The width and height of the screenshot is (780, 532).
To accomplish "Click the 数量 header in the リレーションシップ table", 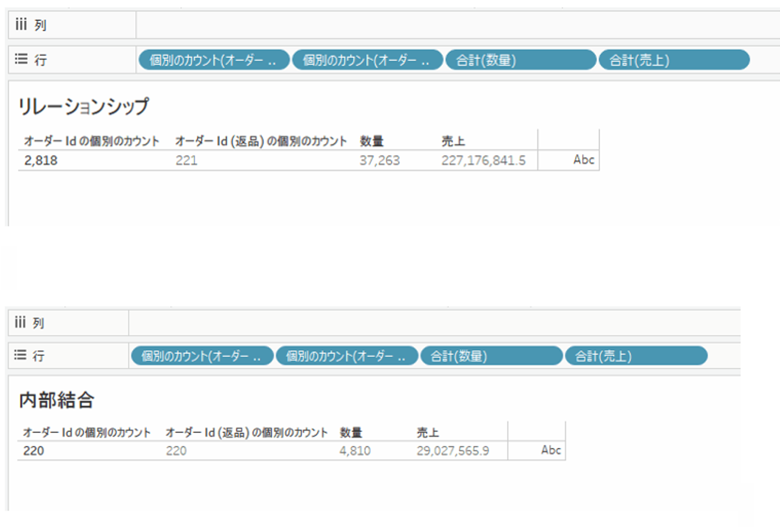I will (x=372, y=141).
